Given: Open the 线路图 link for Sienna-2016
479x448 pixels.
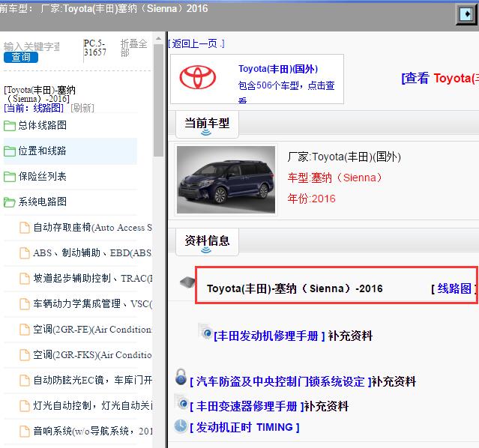Looking at the screenshot, I should click(x=454, y=288).
